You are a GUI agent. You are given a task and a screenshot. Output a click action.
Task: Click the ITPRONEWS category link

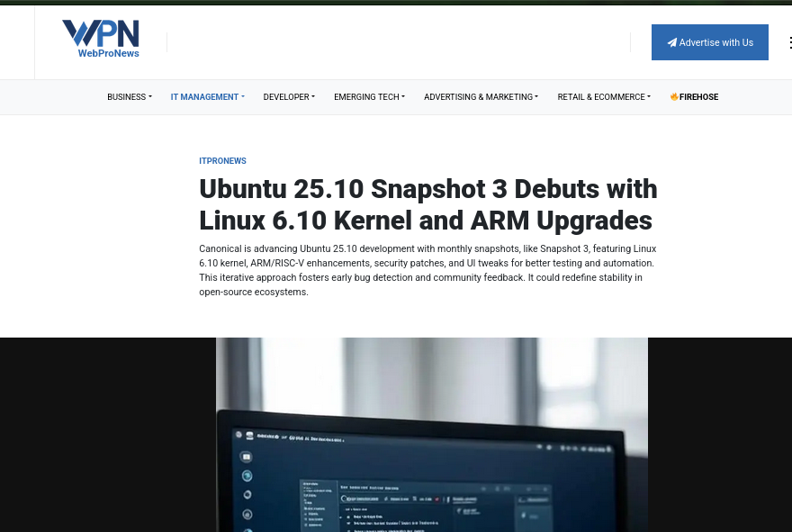click(222, 161)
